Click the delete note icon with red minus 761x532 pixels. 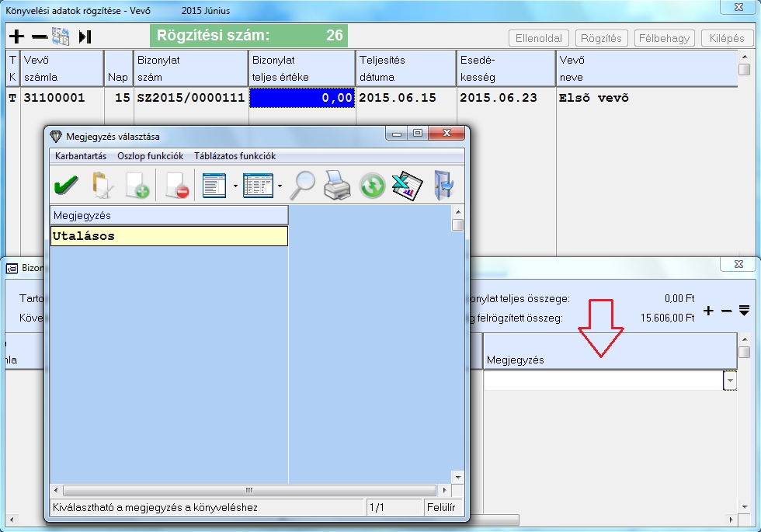(176, 186)
